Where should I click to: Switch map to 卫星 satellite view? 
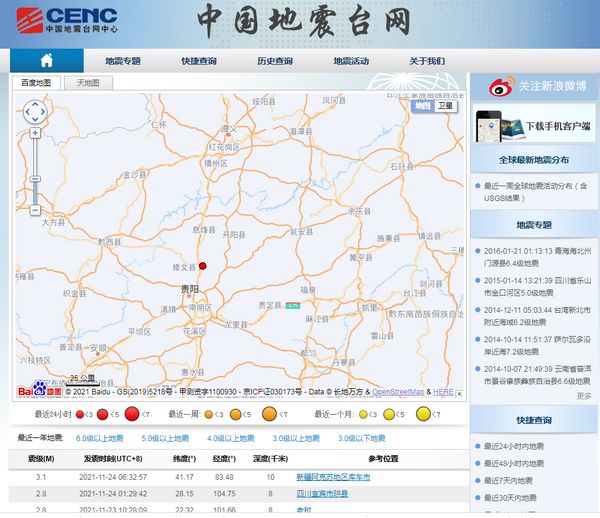[x=445, y=106]
